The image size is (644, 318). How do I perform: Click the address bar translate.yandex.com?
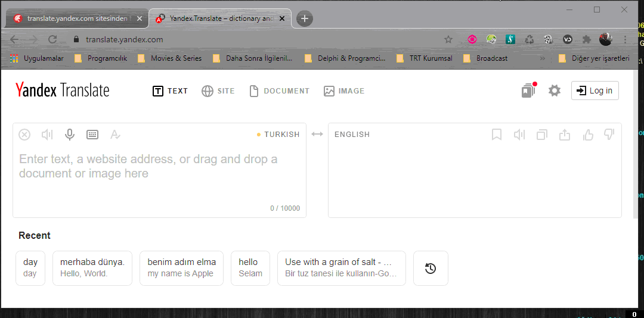(x=125, y=40)
